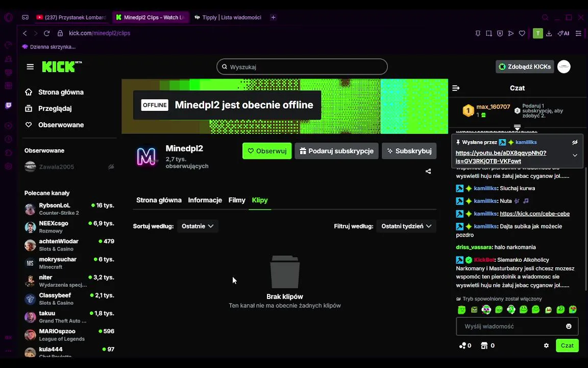The height and width of the screenshot is (368, 588).
Task: Open the niter recommended channel
Action: (x=69, y=281)
